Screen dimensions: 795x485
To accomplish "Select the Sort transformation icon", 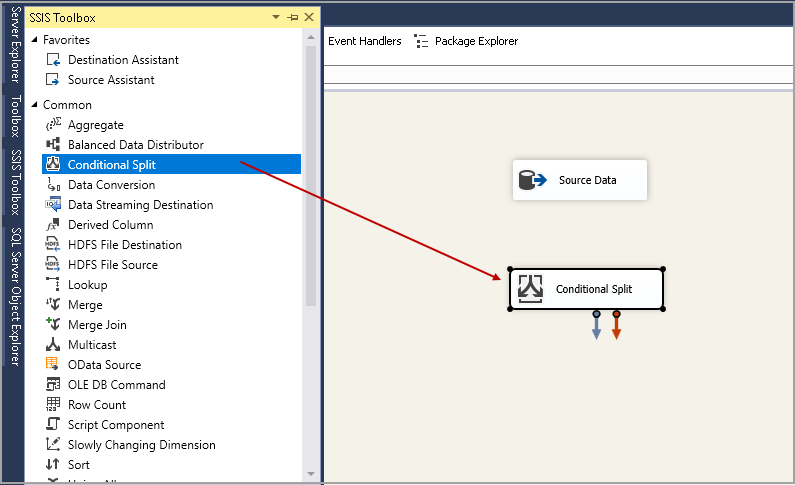I will pyautogui.click(x=53, y=464).
